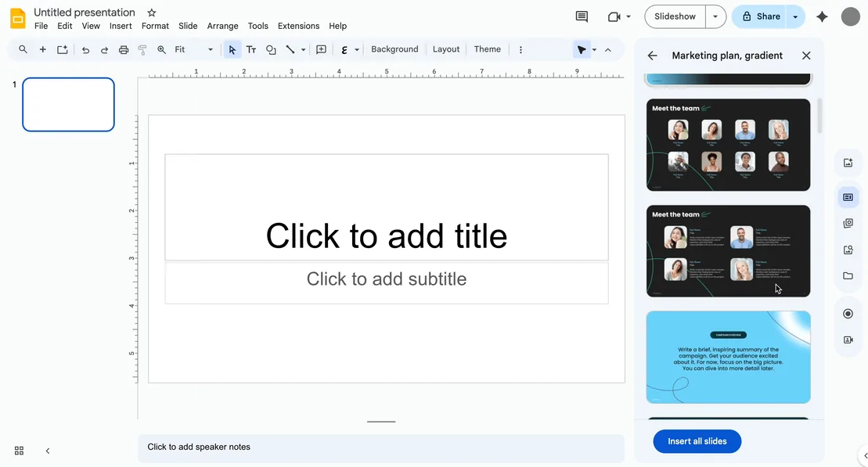Switch to grid view
This screenshot has height=467, width=868.
(20, 451)
